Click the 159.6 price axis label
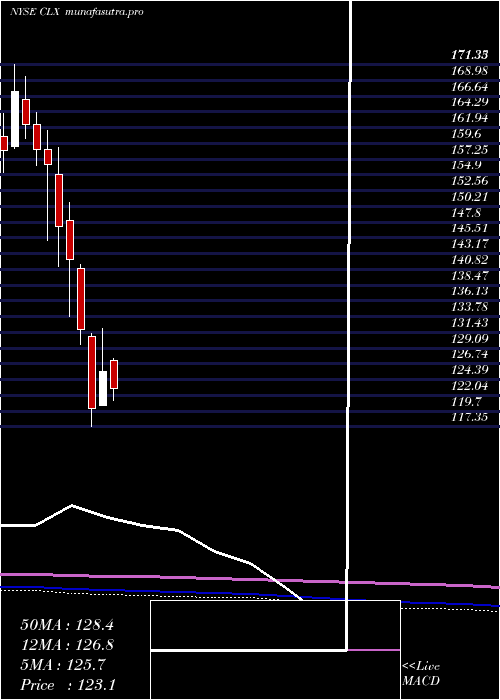500x700 pixels. coord(467,134)
